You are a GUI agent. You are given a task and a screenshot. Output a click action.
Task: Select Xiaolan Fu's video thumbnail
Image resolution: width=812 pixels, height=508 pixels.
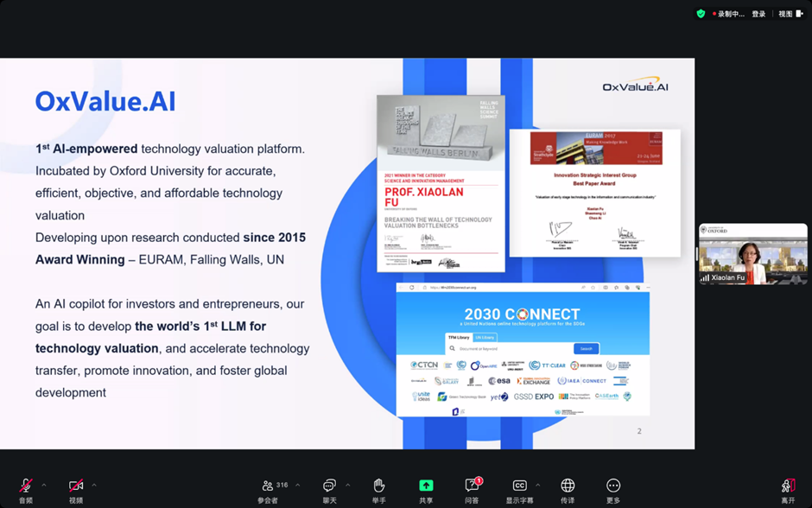(753, 254)
